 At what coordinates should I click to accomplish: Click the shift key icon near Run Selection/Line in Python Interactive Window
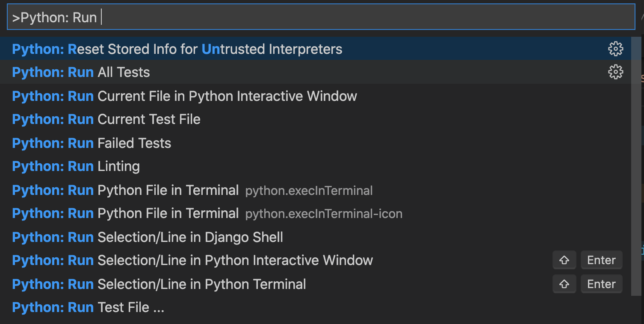coord(564,260)
